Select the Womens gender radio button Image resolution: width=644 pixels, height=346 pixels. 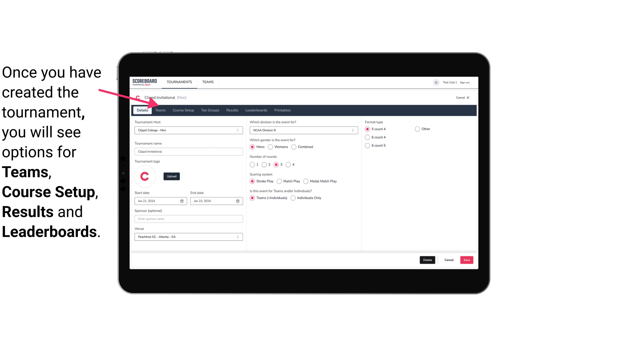tap(270, 147)
